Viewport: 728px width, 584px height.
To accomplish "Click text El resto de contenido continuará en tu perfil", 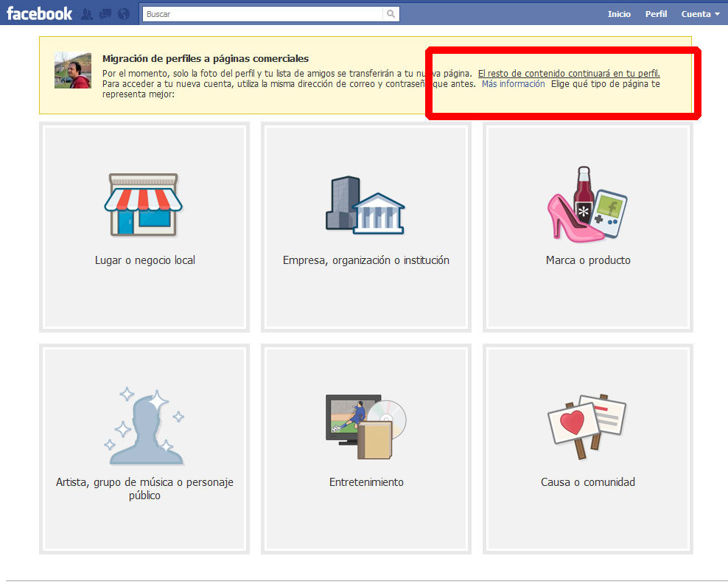I will [569, 74].
